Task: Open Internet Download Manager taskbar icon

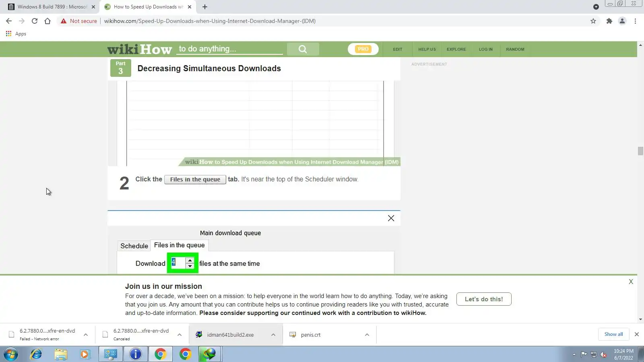Action: pos(209,354)
